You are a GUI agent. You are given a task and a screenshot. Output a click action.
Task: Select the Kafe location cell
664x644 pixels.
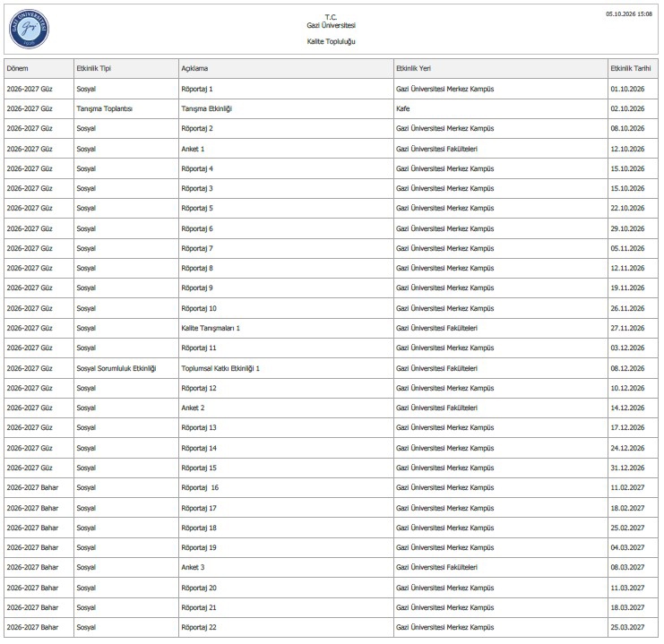coord(501,108)
